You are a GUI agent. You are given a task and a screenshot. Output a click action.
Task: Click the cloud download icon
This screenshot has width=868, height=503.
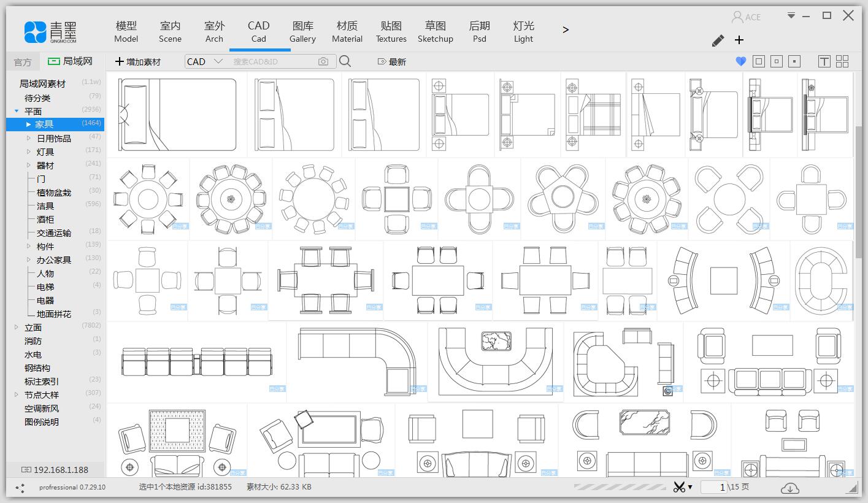(x=789, y=488)
